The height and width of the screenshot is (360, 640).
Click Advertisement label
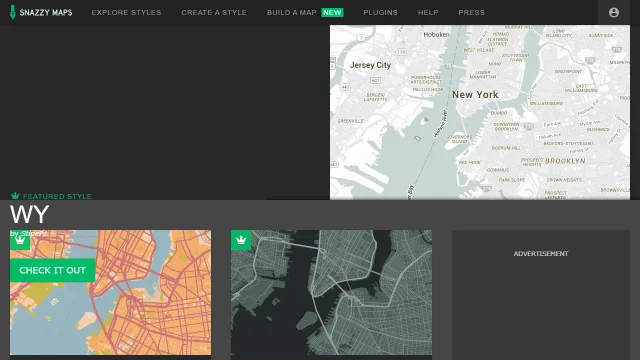tap(541, 254)
